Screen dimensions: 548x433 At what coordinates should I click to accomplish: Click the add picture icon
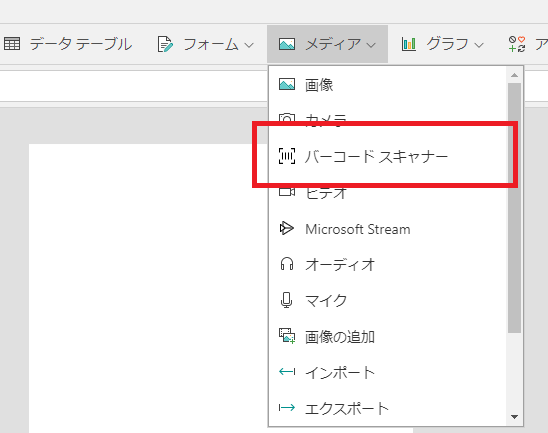pos(287,336)
